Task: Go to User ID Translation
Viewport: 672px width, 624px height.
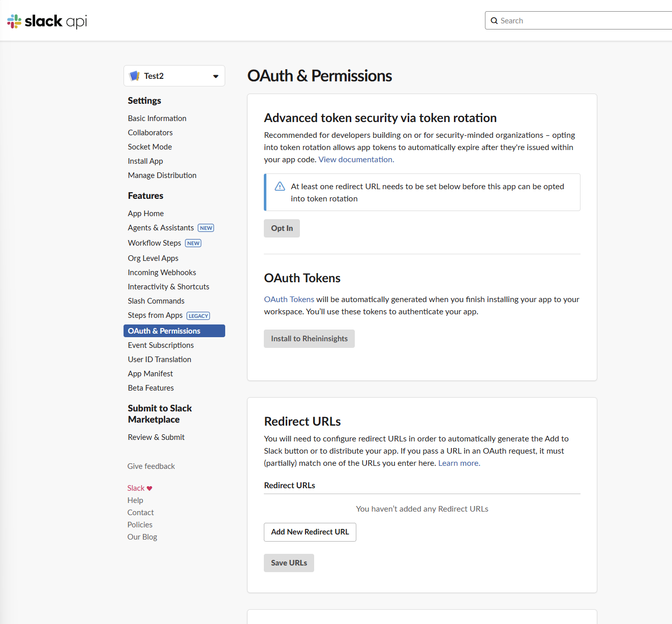Action: pos(160,360)
